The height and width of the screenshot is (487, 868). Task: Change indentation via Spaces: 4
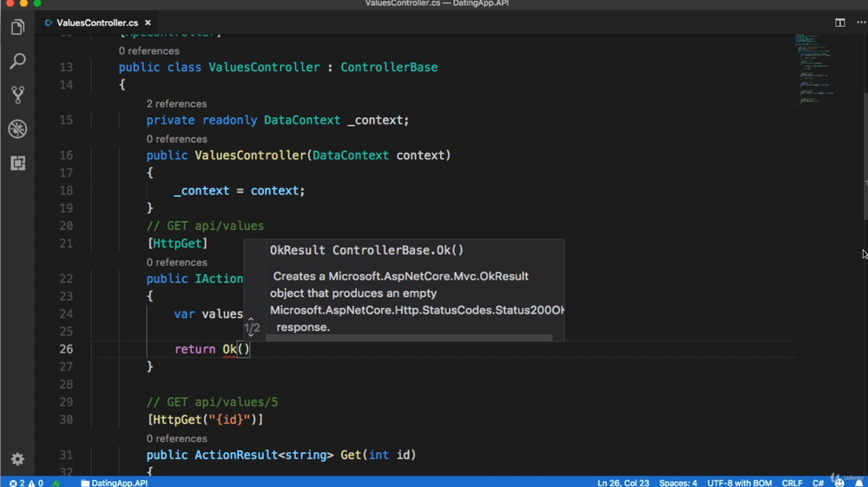coord(678,483)
